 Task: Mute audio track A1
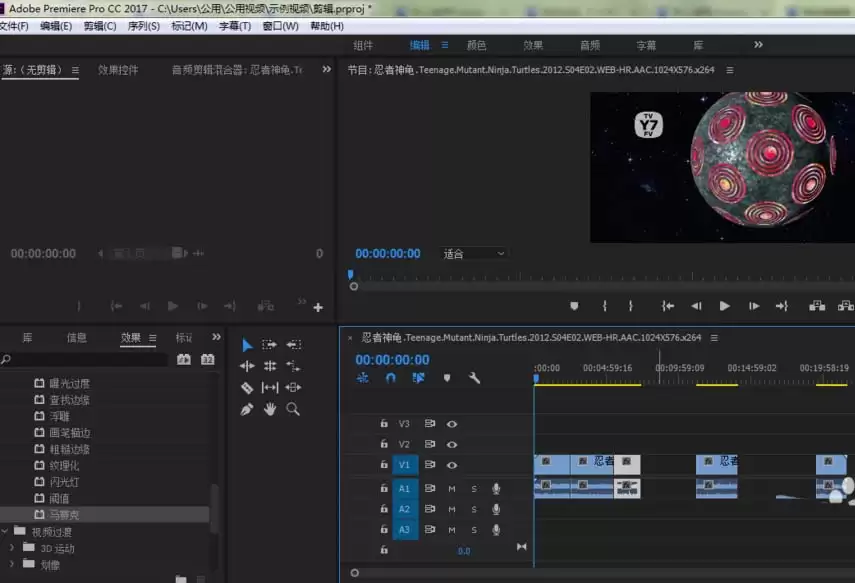[x=452, y=489]
